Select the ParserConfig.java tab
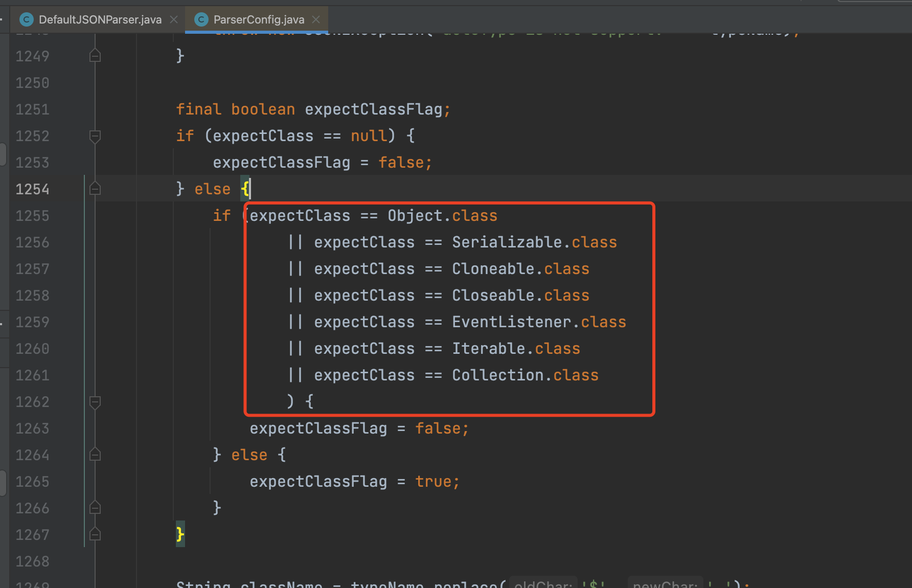The image size is (912, 588). (x=258, y=19)
